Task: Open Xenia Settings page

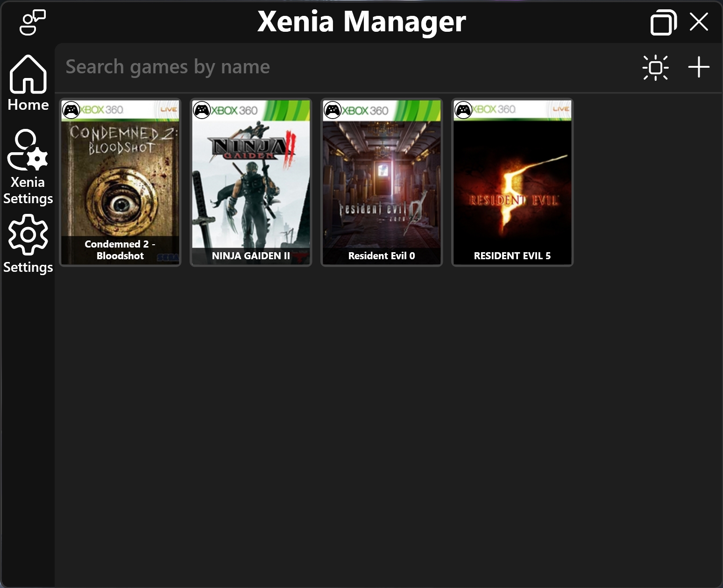Action: tap(28, 167)
